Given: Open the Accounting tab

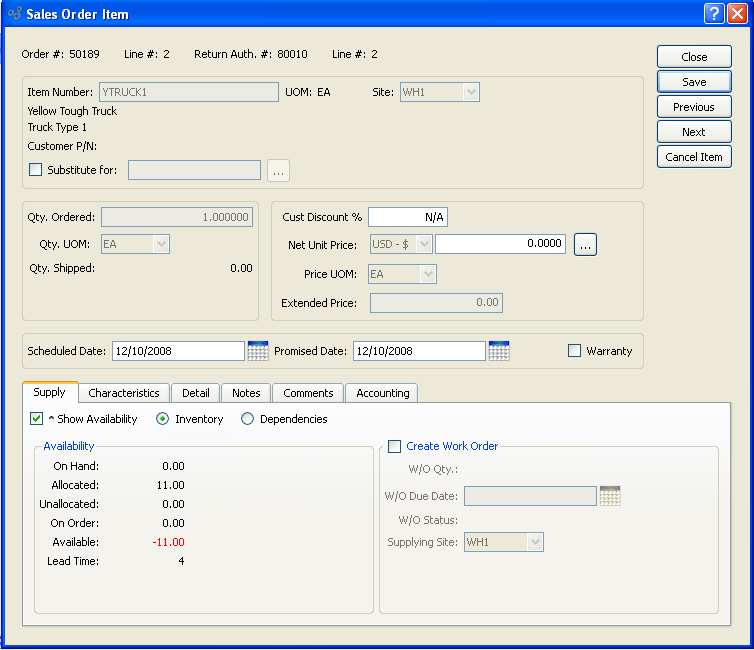Looking at the screenshot, I should (382, 393).
